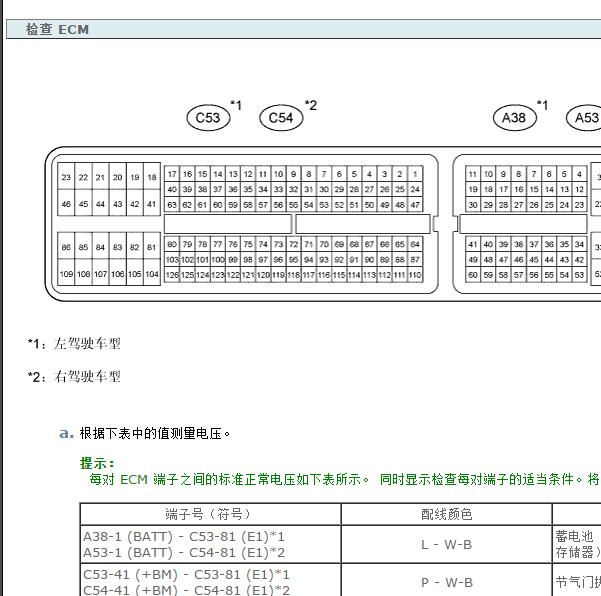The image size is (601, 596).
Task: Click cell text C53-41 (+BM) - C53-81 (E1)*1
Action: 186,575
